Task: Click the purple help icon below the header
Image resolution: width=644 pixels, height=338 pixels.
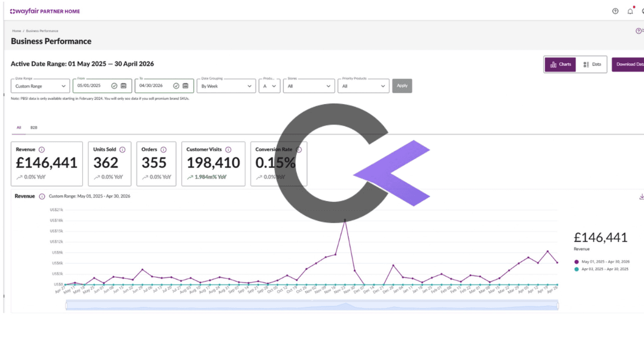Action: point(639,31)
